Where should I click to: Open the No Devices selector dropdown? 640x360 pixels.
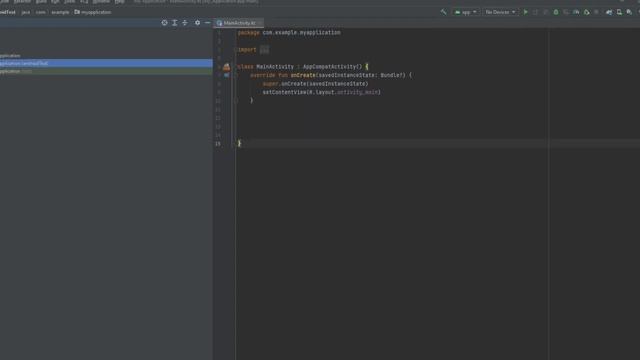[500, 12]
